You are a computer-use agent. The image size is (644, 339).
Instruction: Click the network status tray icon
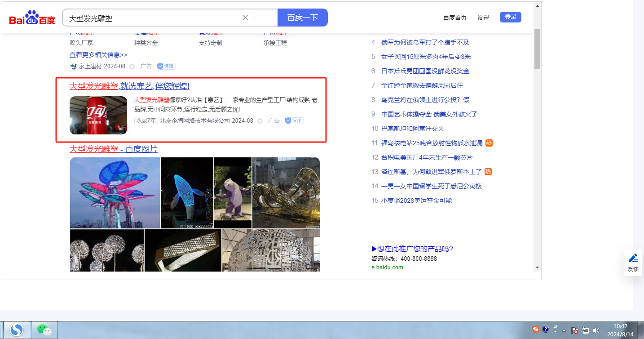[586, 330]
